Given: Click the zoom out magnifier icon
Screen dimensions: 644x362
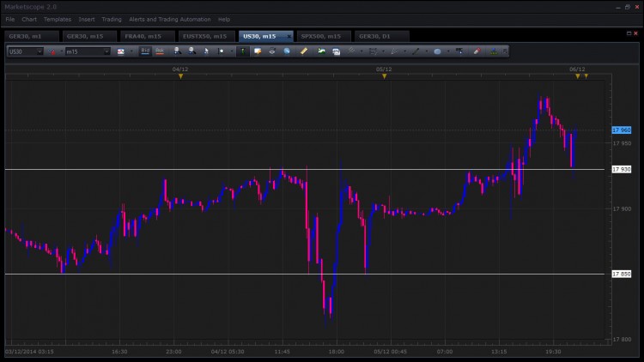Looking at the screenshot, I should [191, 51].
